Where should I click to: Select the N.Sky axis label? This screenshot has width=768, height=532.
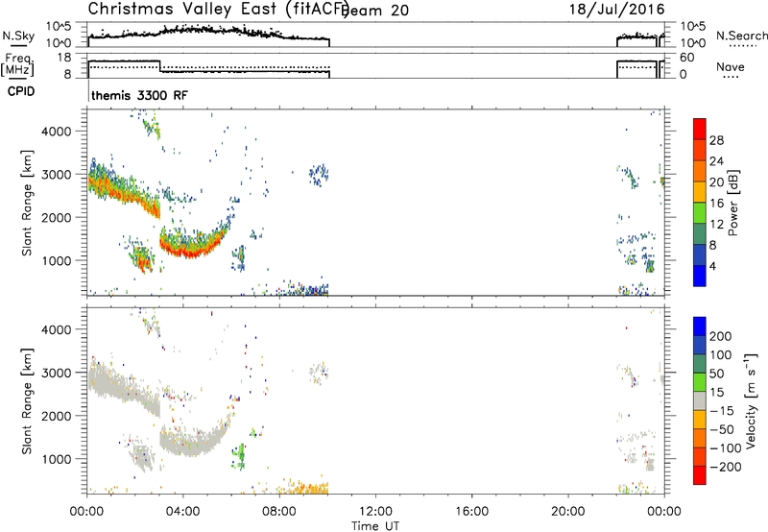(x=18, y=36)
